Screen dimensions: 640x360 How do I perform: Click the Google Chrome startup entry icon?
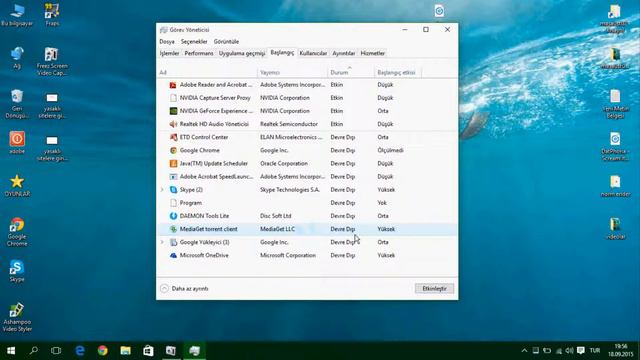(x=173, y=150)
